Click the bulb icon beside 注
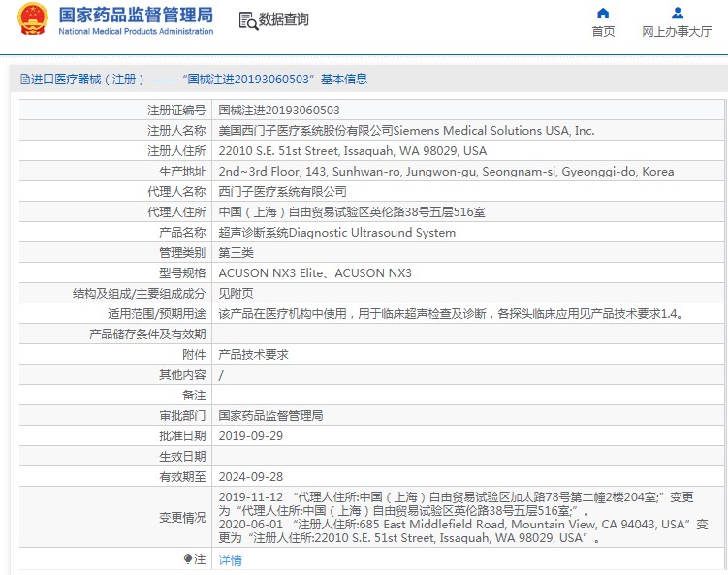This screenshot has height=575, width=728. [x=187, y=559]
